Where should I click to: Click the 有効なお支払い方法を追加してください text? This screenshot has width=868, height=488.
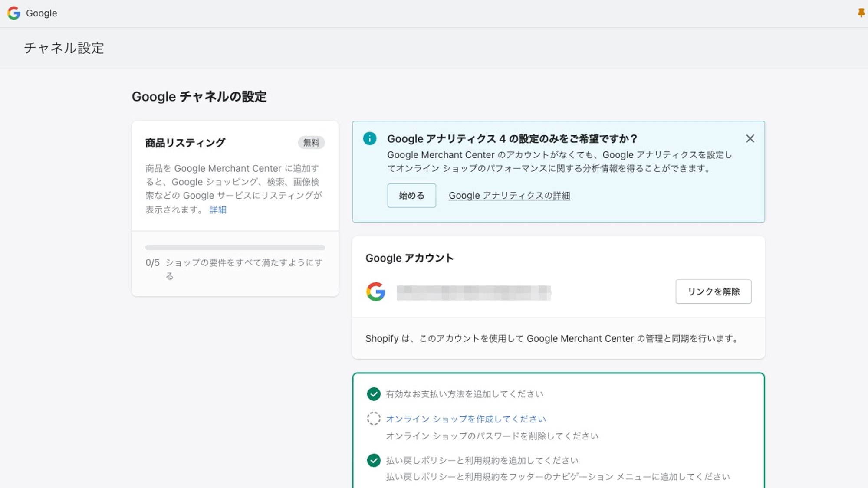(464, 394)
